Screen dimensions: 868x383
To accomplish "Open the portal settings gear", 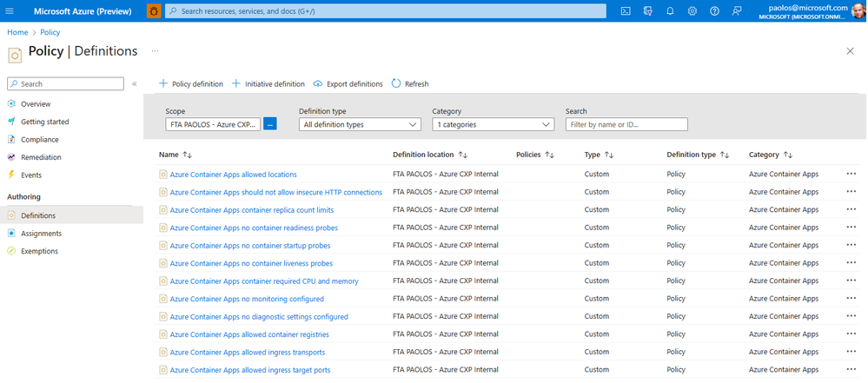I will [692, 11].
